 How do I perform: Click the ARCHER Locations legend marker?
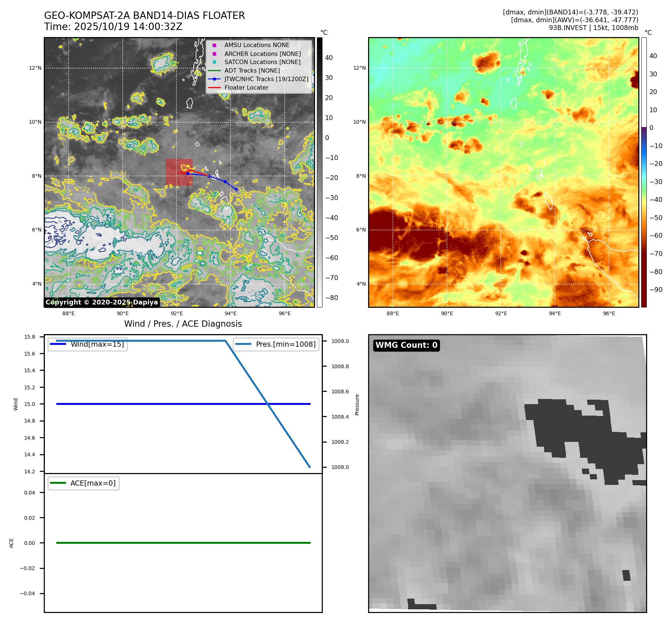pyautogui.click(x=214, y=54)
